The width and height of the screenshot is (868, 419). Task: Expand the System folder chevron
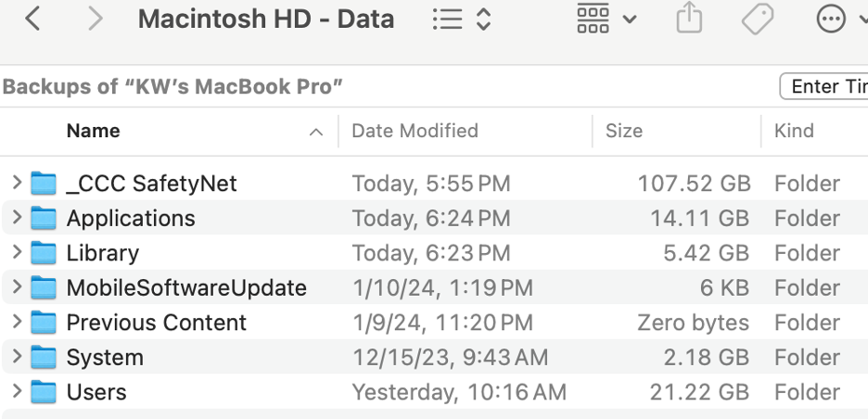coord(16,358)
